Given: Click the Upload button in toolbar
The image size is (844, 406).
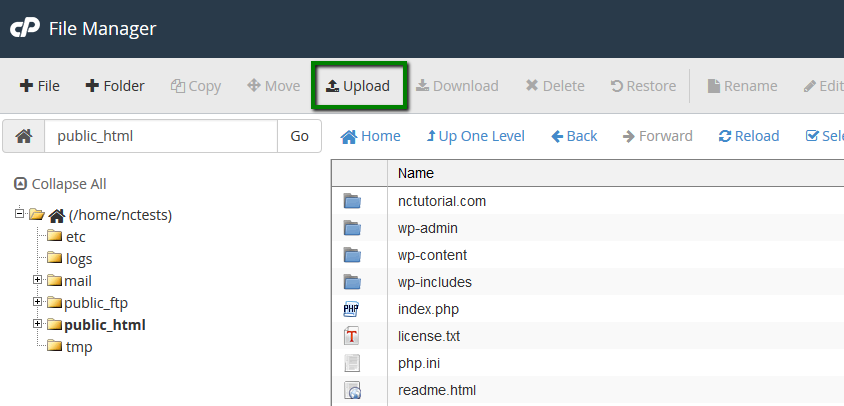Looking at the screenshot, I should (358, 86).
